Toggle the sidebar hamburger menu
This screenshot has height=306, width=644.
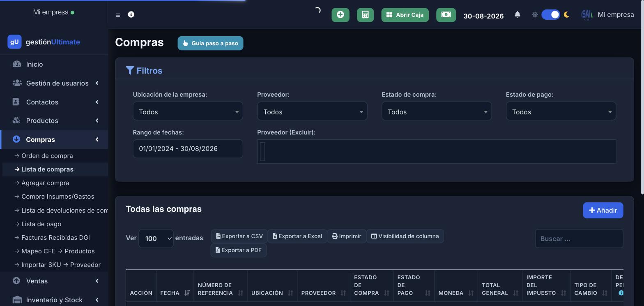tap(118, 15)
